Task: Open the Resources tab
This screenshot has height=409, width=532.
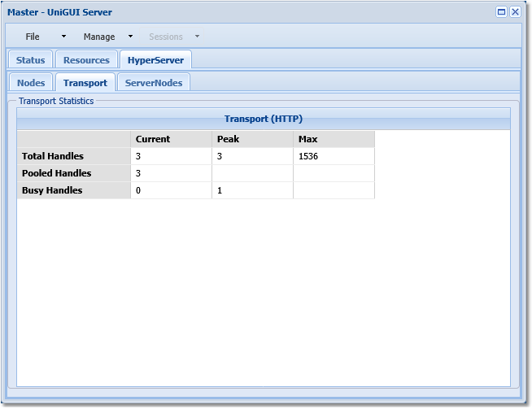Action: click(x=86, y=60)
